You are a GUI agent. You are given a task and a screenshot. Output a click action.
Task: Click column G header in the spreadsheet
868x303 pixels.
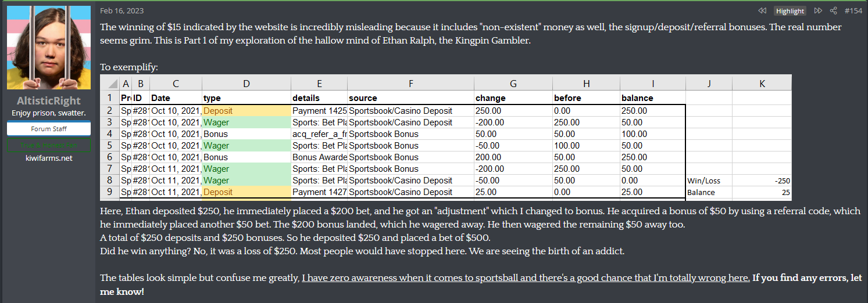[x=512, y=84]
